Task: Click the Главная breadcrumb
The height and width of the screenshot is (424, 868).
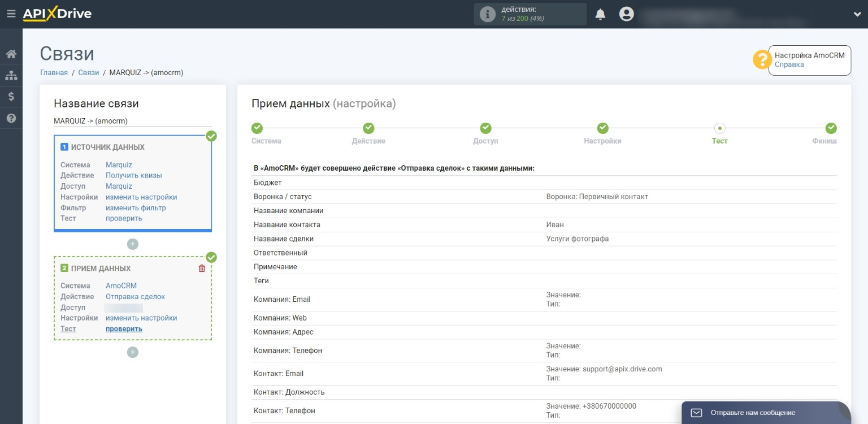Action: tap(54, 72)
